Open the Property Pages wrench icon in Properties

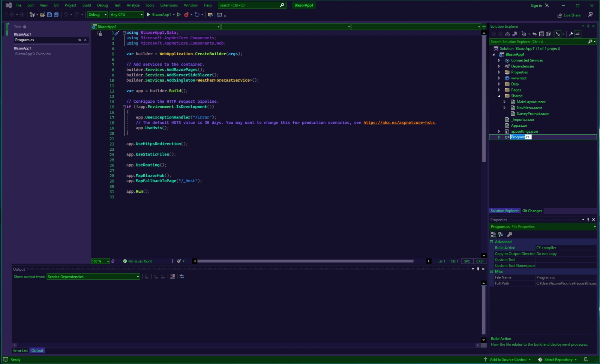510,234
